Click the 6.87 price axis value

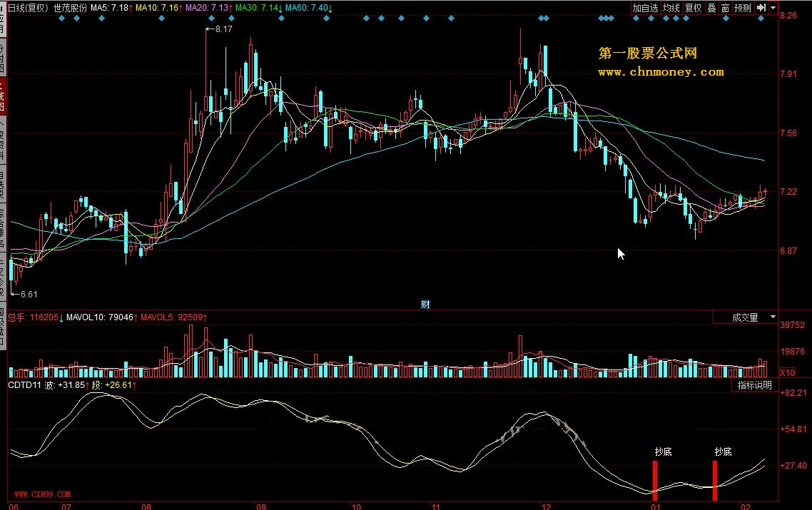point(788,250)
